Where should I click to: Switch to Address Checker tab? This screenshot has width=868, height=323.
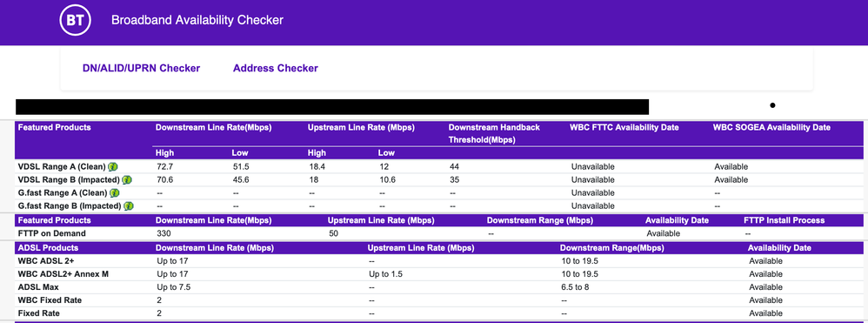click(276, 68)
